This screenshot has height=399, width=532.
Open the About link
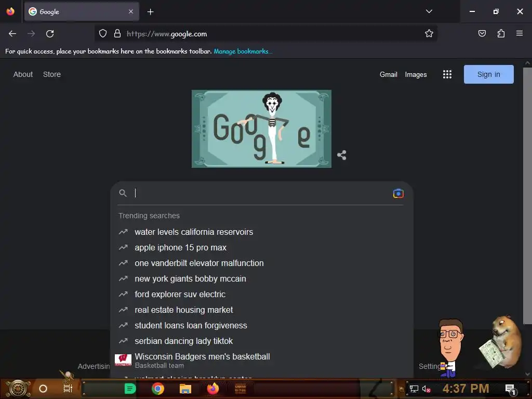pos(23,74)
